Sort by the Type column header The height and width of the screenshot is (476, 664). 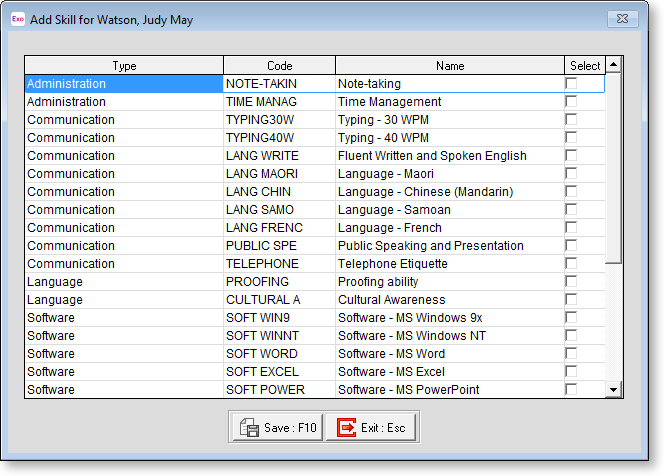(x=124, y=66)
